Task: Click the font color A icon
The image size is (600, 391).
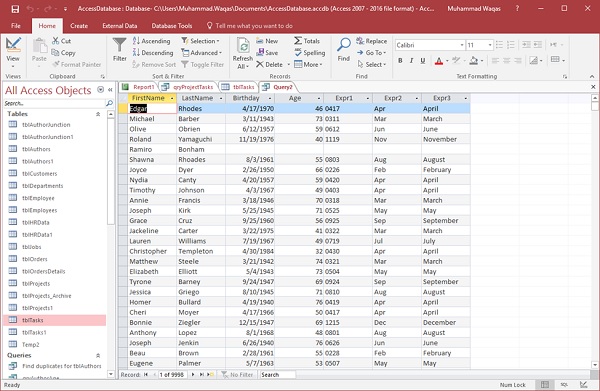Action: [x=439, y=60]
